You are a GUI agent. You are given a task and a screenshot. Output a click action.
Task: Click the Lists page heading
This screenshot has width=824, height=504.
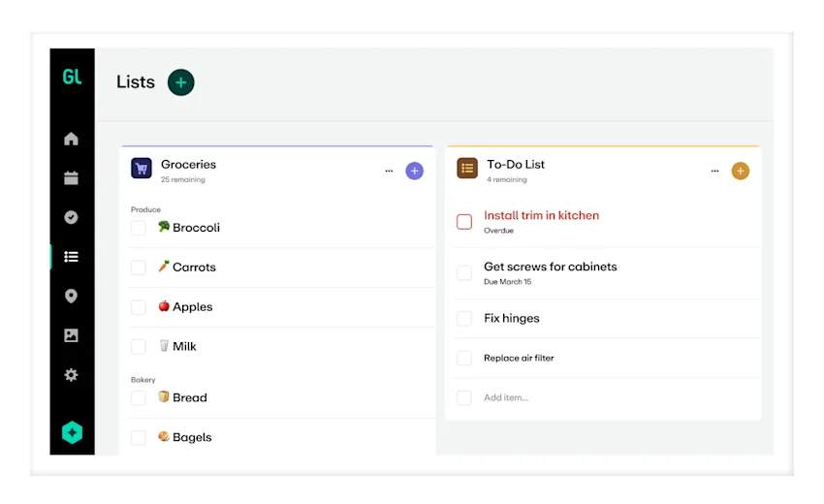[x=136, y=82]
